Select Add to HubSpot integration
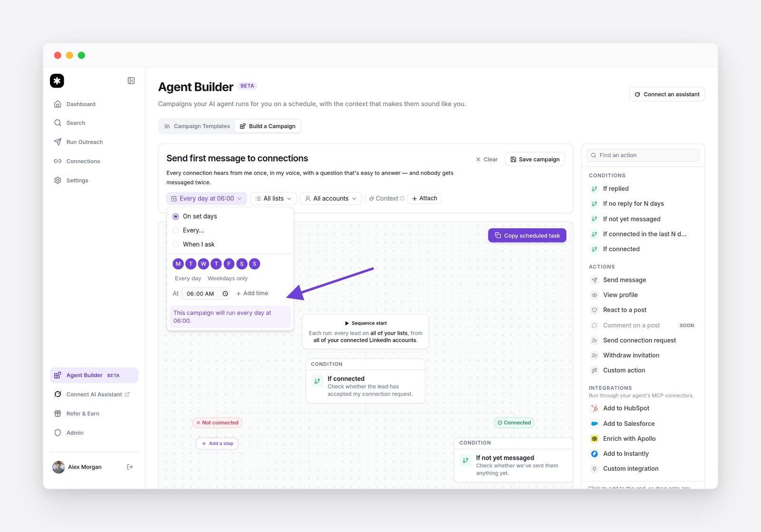Image resolution: width=761 pixels, height=532 pixels. [643, 408]
